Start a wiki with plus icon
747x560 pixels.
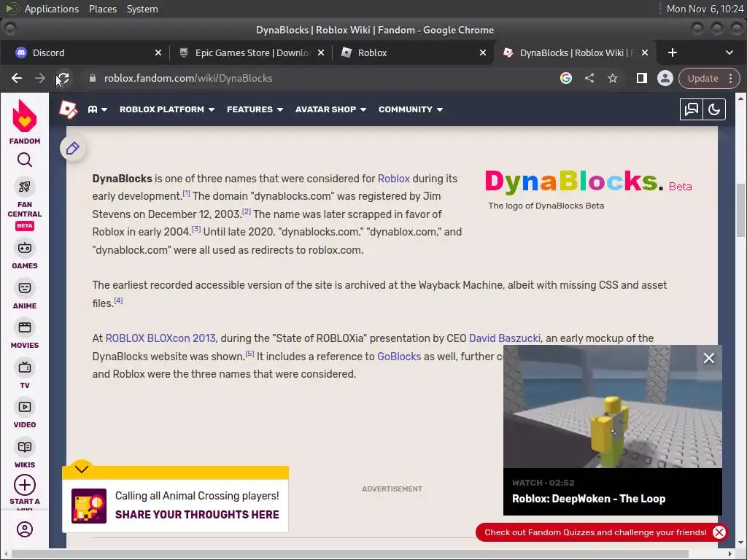(x=24, y=485)
